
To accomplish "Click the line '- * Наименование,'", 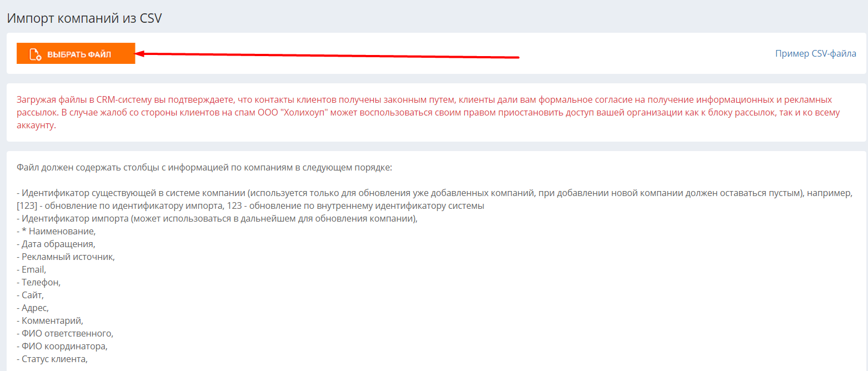I will pyautogui.click(x=56, y=231).
